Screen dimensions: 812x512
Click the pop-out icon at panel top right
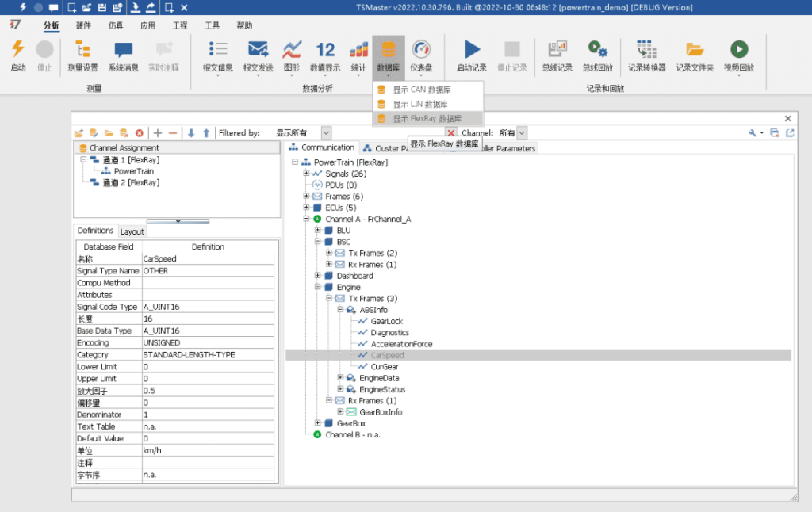click(x=790, y=133)
